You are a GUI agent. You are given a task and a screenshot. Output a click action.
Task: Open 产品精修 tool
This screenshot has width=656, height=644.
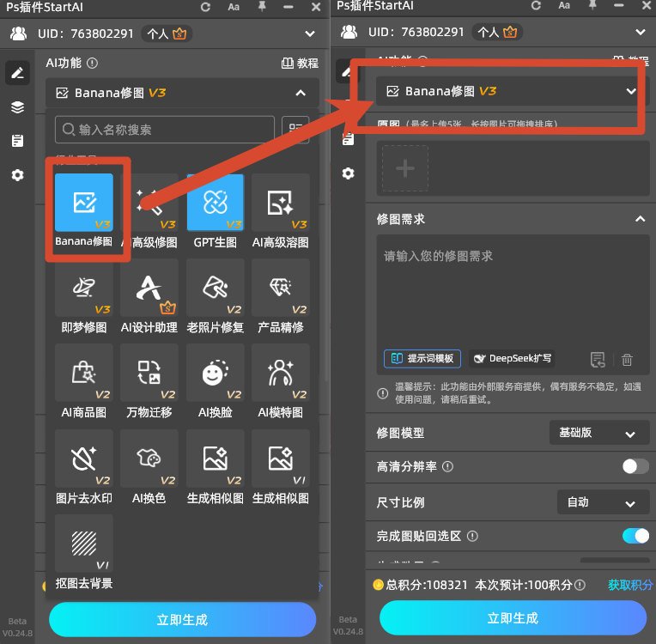click(280, 288)
